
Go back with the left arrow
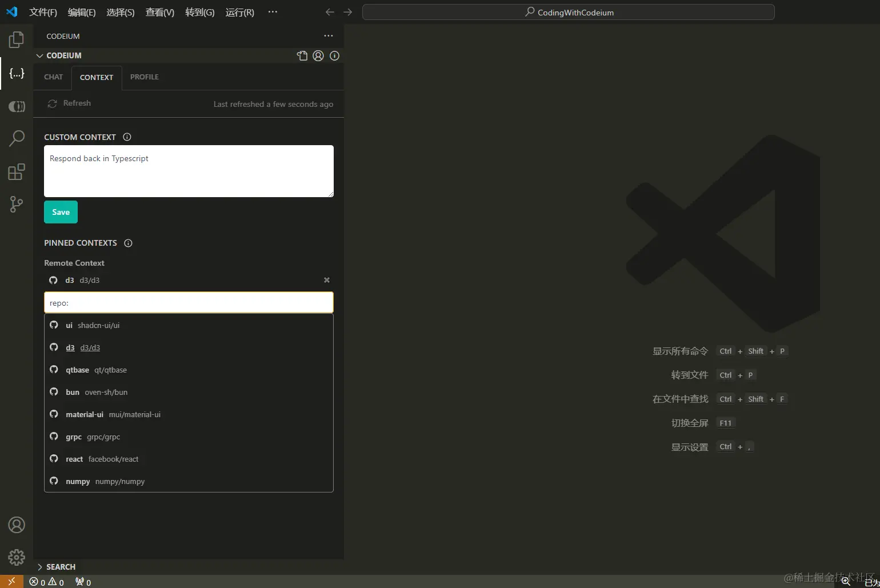pyautogui.click(x=330, y=12)
